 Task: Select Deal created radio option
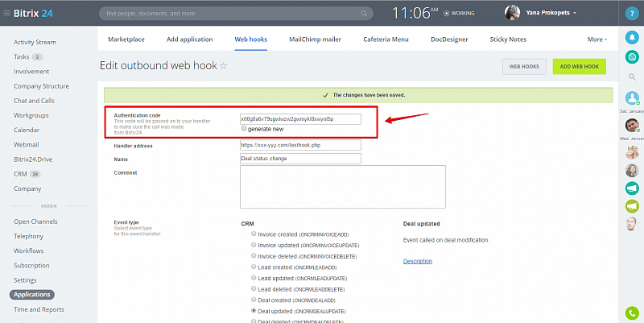tap(254, 300)
